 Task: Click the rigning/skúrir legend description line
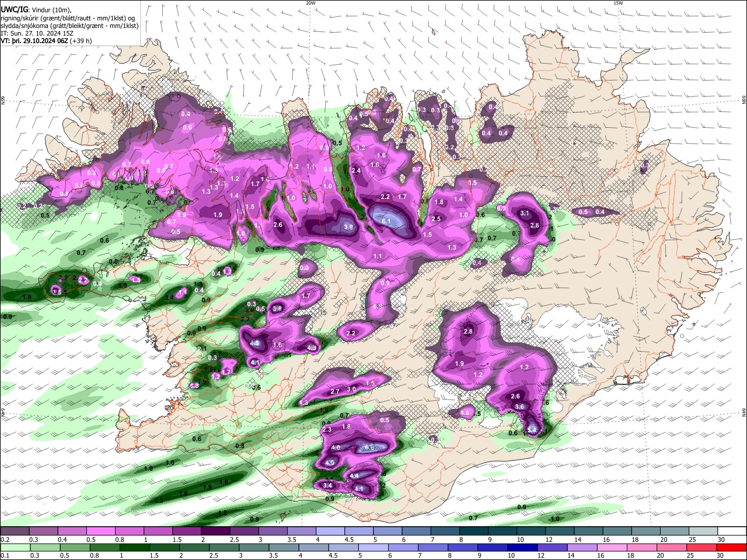[x=67, y=18]
